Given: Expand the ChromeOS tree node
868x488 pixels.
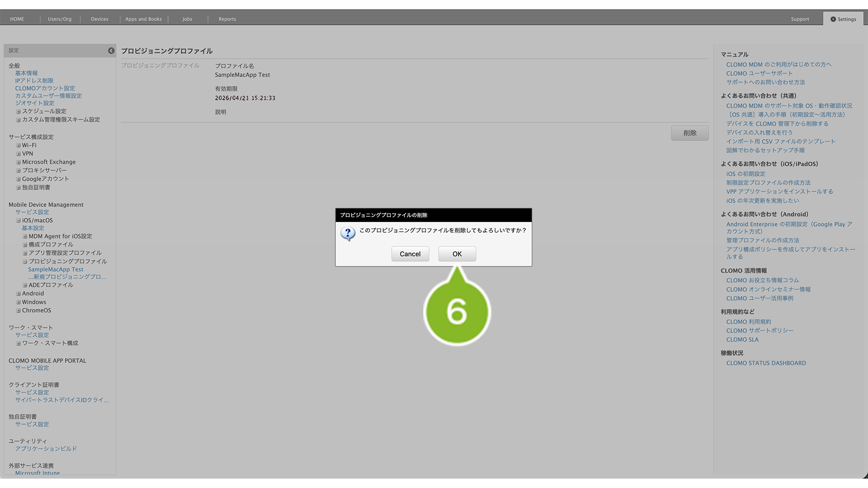Looking at the screenshot, I should (x=19, y=311).
